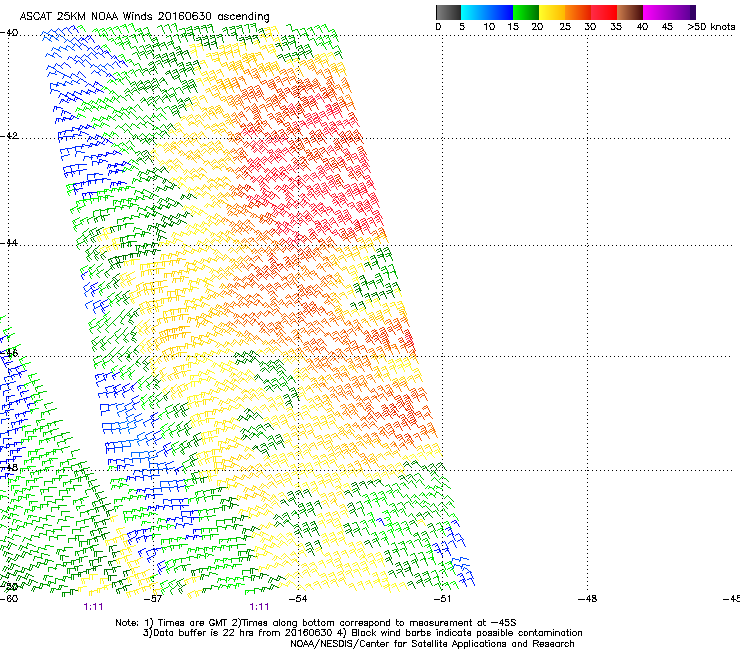Click the -60 longitude axis label
The image size is (740, 650).
[9, 599]
